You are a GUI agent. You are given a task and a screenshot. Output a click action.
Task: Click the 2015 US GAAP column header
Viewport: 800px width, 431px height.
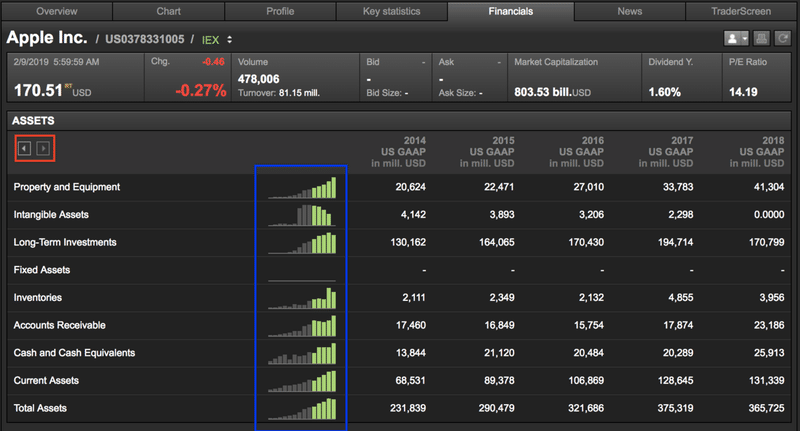[487, 151]
